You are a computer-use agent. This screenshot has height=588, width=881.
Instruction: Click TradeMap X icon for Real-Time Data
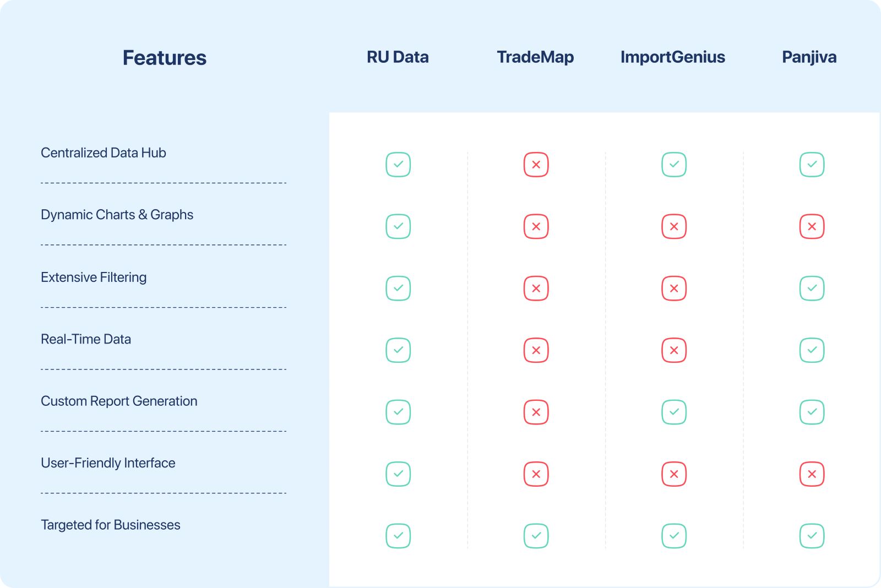(x=536, y=350)
